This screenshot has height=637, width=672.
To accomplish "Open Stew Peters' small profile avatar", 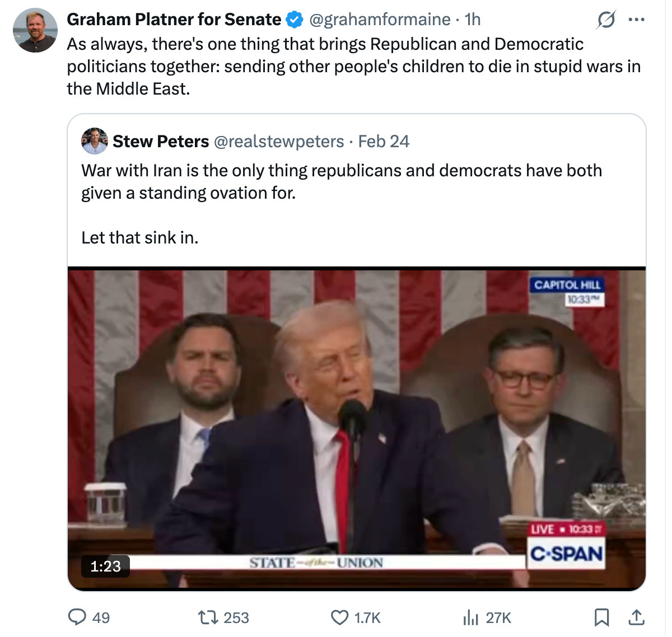I will (x=94, y=141).
